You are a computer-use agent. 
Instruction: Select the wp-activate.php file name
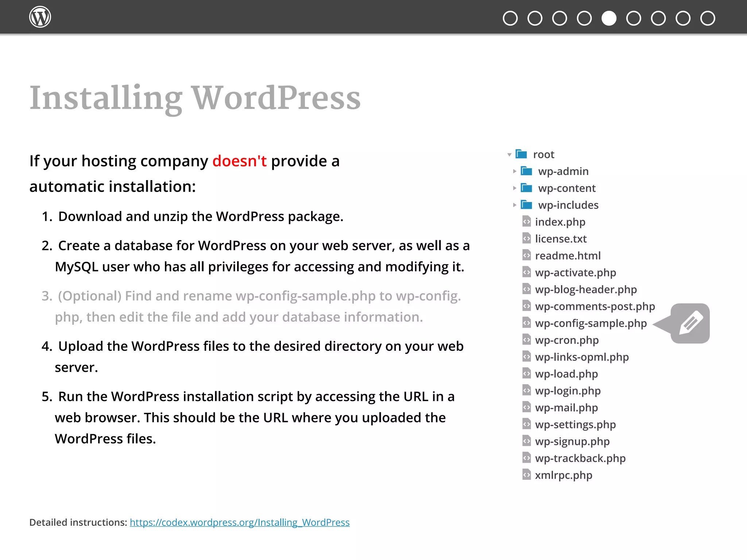[575, 273]
